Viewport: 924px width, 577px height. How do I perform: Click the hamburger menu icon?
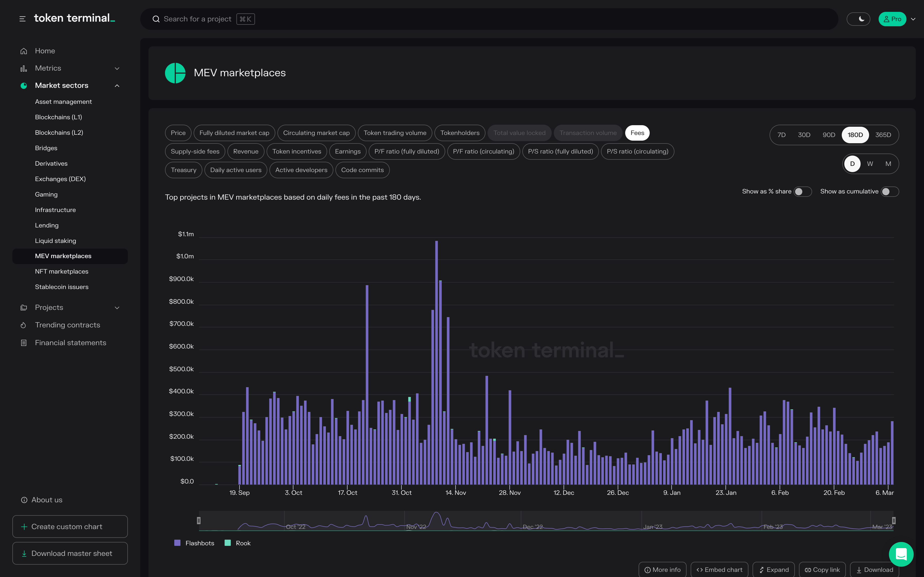22,19
